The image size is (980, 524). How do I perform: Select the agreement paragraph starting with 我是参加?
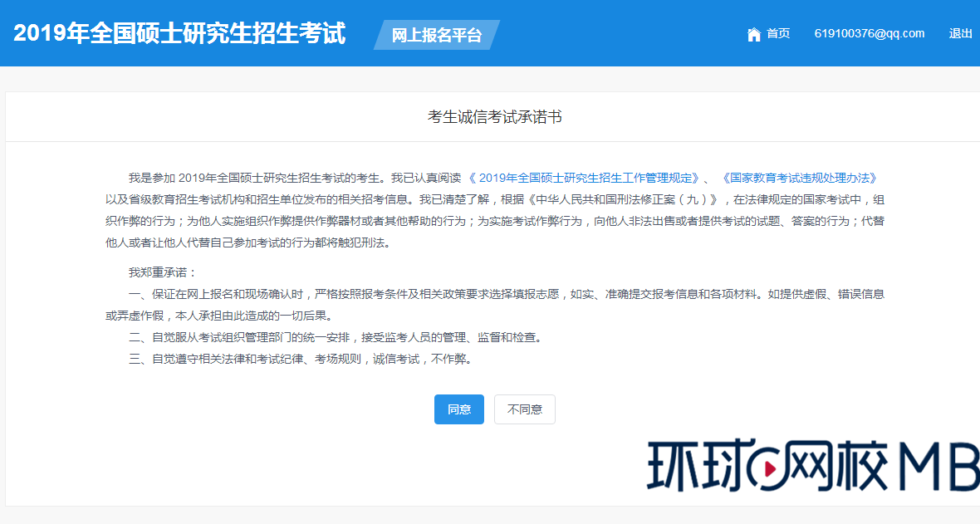tap(332, 208)
